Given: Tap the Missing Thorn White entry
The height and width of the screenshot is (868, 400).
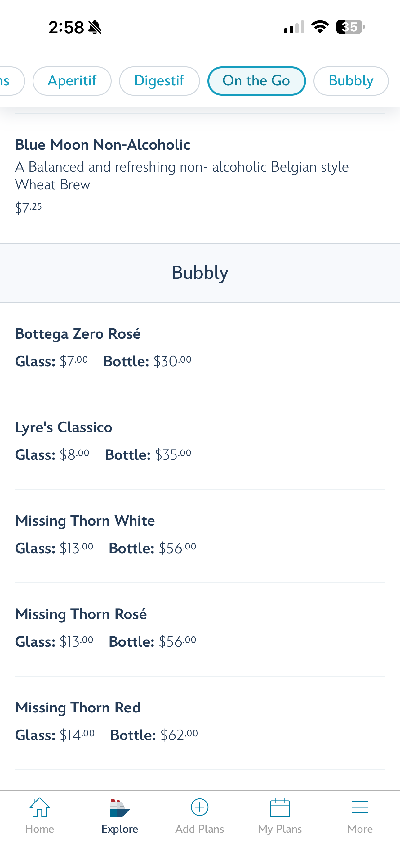Looking at the screenshot, I should (x=85, y=521).
